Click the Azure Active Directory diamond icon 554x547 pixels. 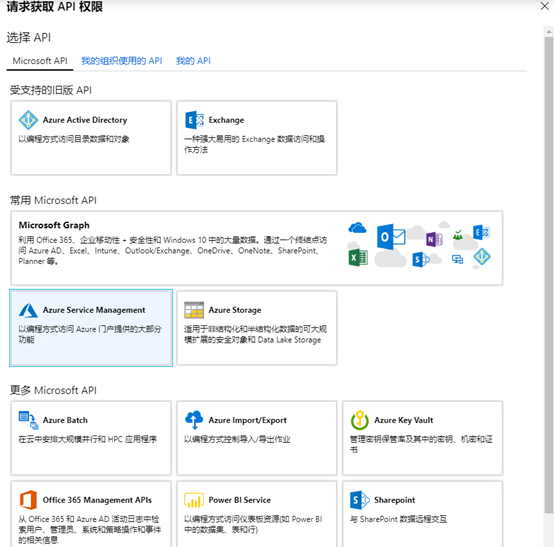(x=28, y=120)
